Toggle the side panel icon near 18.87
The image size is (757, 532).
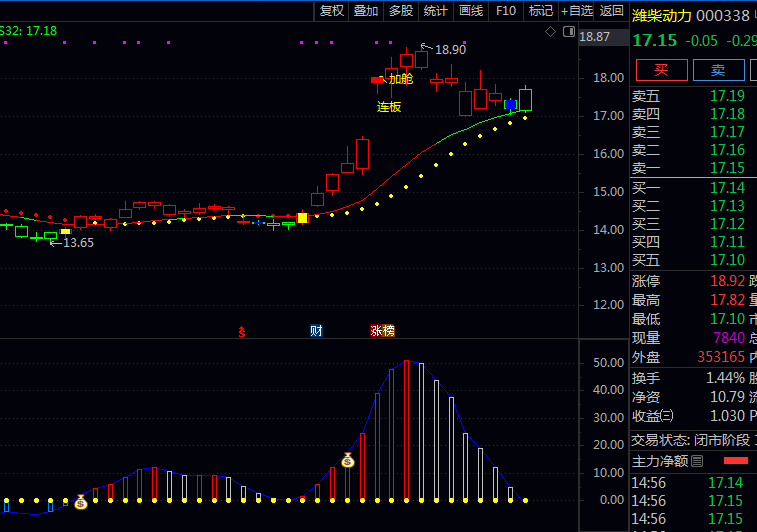567,32
